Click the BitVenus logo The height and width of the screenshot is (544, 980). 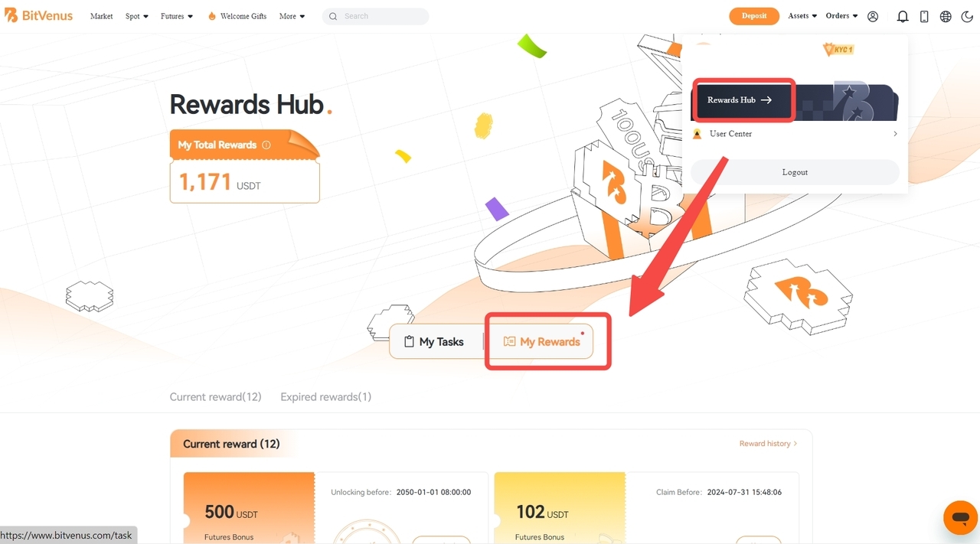[x=38, y=15]
